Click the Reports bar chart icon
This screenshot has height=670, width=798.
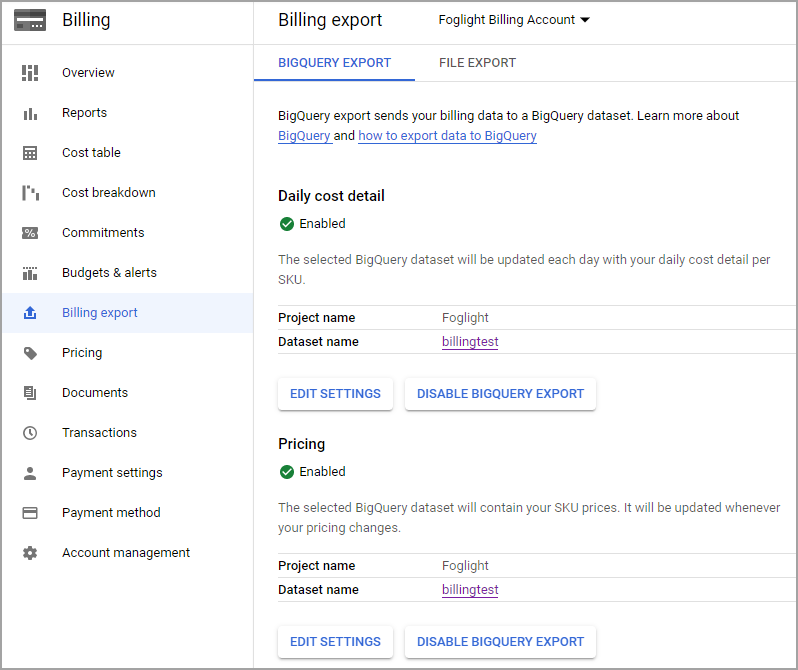30,113
